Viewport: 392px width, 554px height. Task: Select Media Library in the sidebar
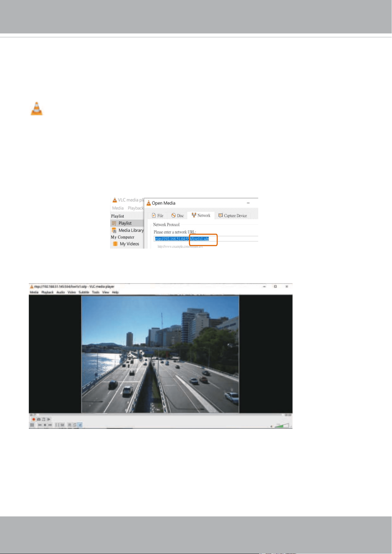point(128,230)
